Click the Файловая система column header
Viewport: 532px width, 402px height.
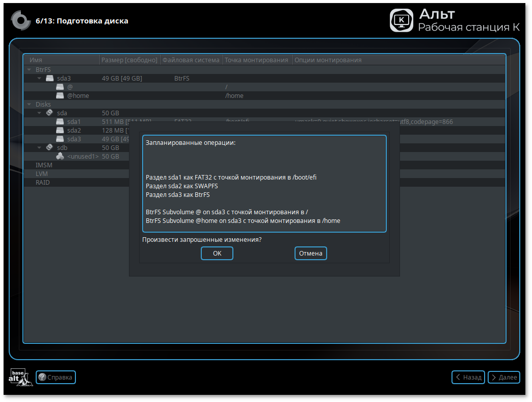(x=191, y=60)
